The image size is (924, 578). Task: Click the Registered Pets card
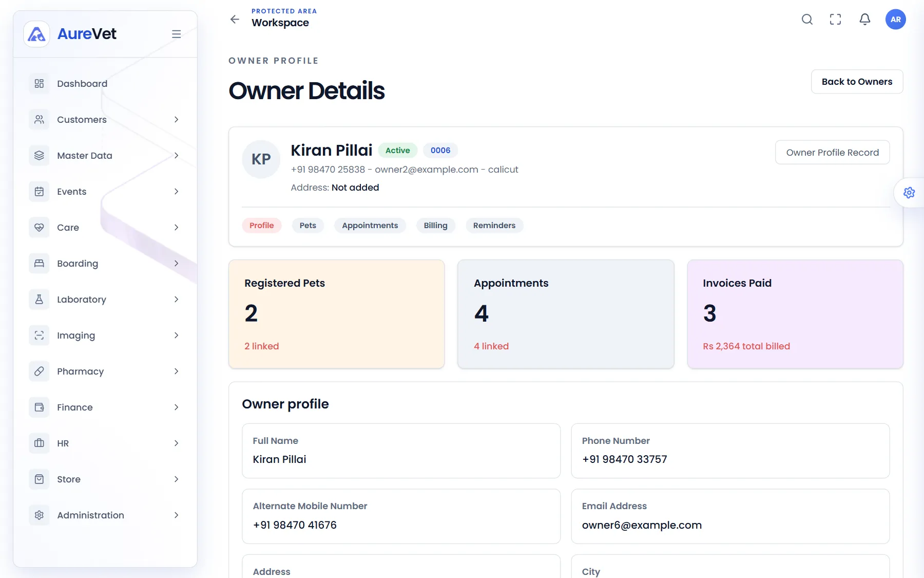click(337, 314)
